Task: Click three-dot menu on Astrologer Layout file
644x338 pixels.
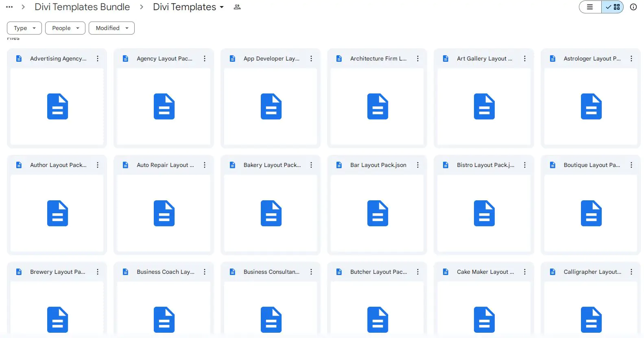Action: [631, 58]
